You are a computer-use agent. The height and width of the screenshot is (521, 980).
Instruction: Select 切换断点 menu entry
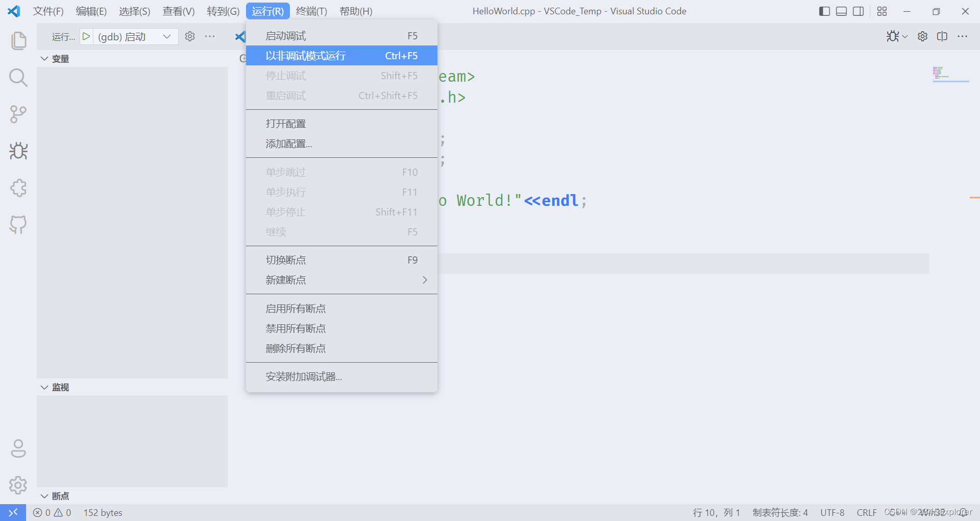pos(341,260)
